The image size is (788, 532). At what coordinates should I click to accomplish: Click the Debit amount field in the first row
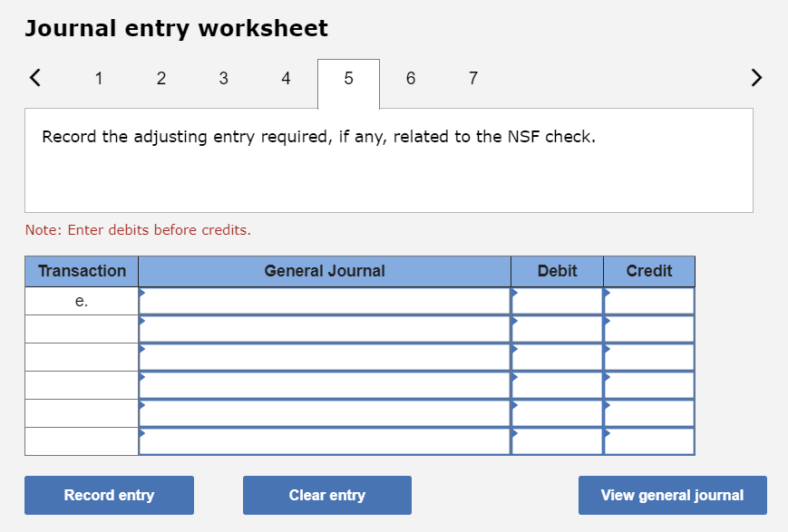click(x=558, y=300)
